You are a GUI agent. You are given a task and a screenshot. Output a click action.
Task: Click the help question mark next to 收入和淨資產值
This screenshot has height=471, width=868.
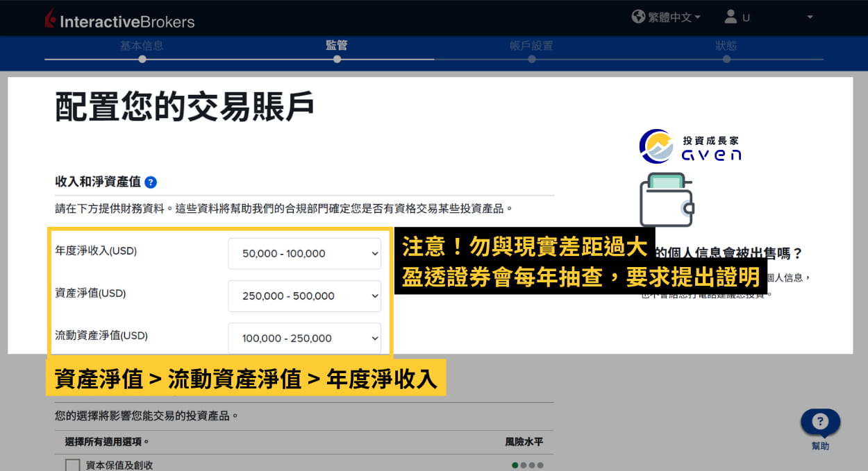151,182
